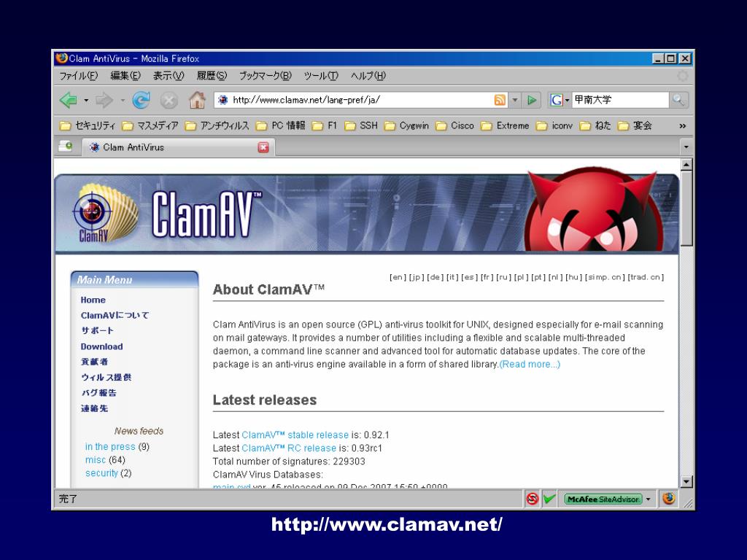Screen dimensions: 747x560
Task: Reload the page with the refresh icon
Action: [141, 100]
